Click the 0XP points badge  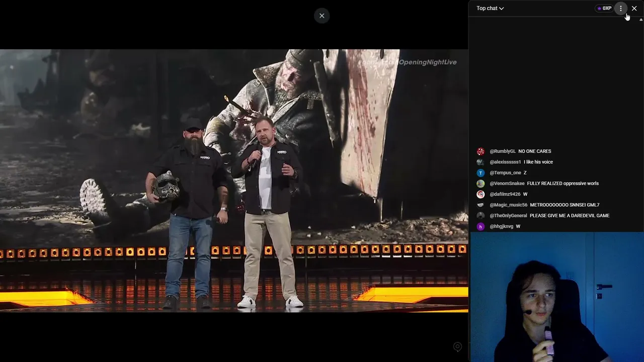point(604,8)
